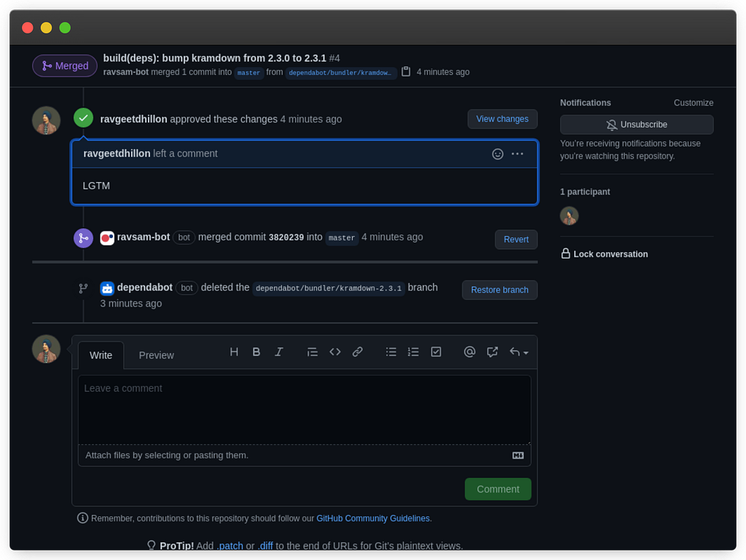Click the pull request title text

215,58
